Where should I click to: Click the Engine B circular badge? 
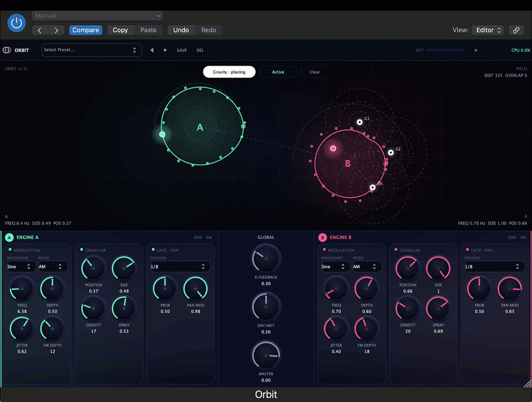(x=322, y=237)
